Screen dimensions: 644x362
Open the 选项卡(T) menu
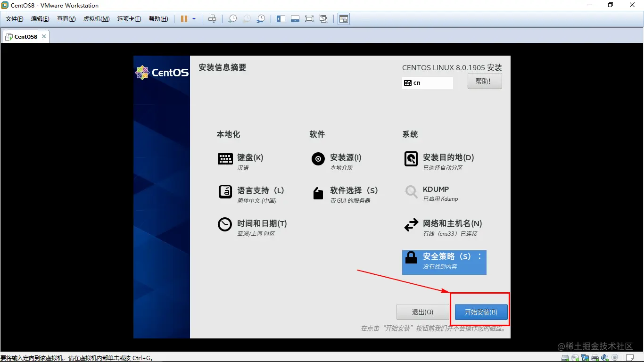(x=129, y=19)
